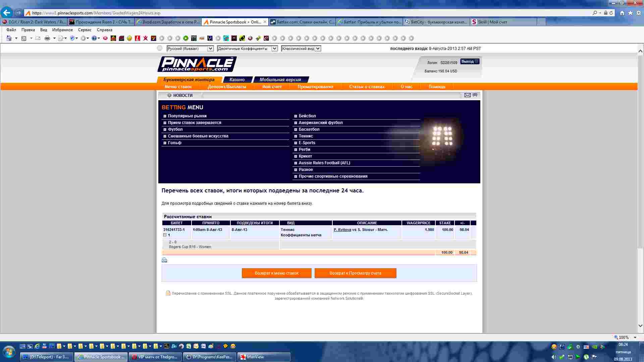Open Мой счет in the orange navigation bar
The width and height of the screenshot is (644, 362).
[272, 87]
